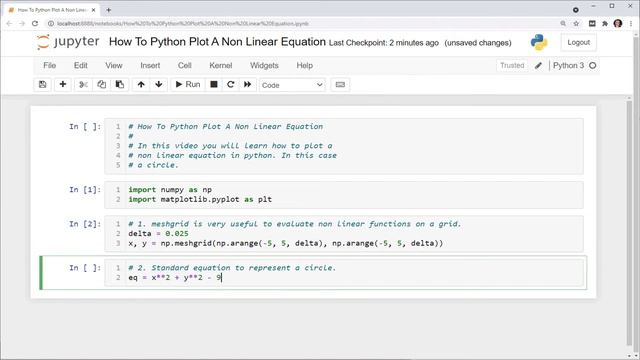This screenshot has width=640, height=360.
Task: Click the Standard equation comment line
Action: tap(232, 268)
